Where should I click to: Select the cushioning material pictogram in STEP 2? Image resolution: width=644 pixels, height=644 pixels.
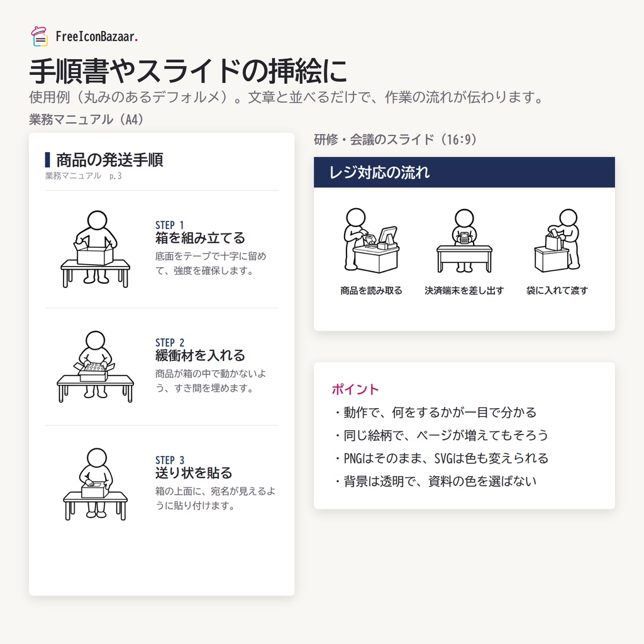(x=96, y=367)
